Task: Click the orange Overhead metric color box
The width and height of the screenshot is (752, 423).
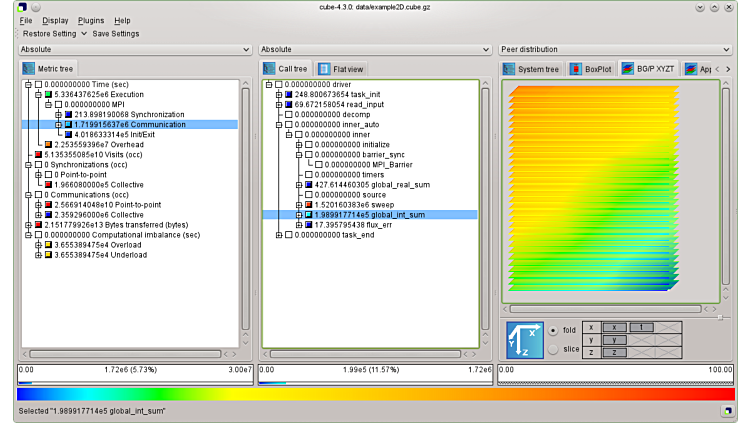Action: click(49, 144)
